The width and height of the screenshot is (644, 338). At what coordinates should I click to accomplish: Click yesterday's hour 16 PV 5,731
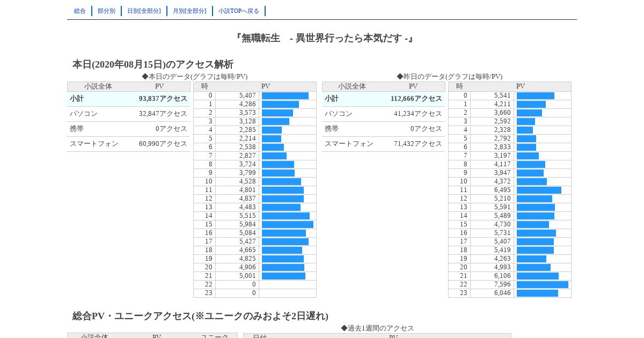pos(502,233)
